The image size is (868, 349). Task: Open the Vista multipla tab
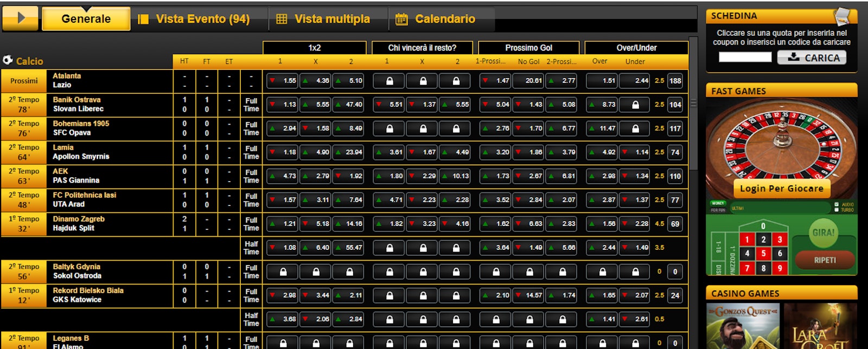331,19
